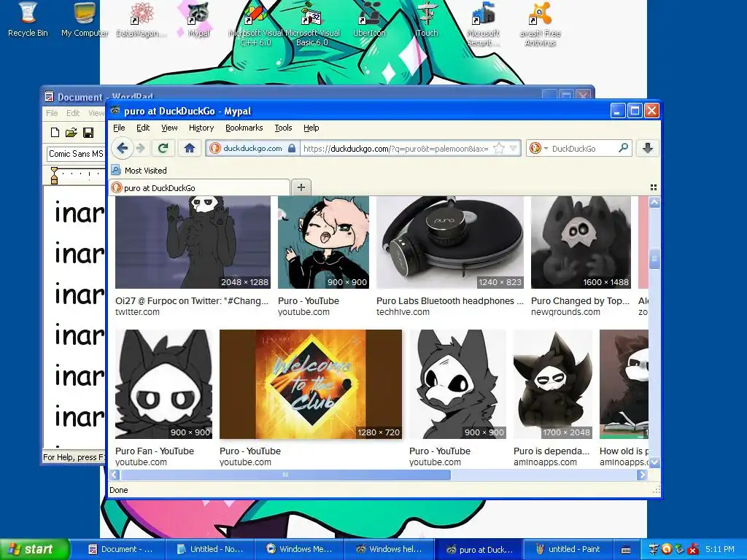Viewport: 747px width, 560px height.
Task: Click the DuckDuckGo search input field
Action: (x=583, y=149)
